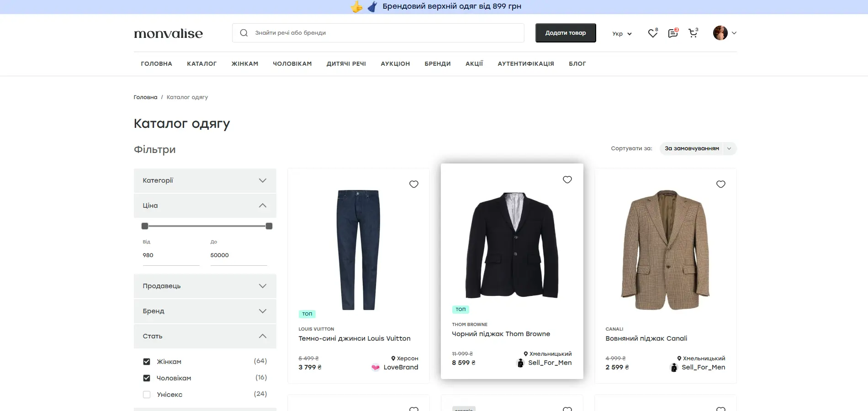Click the Додати товар button

pyautogui.click(x=566, y=33)
